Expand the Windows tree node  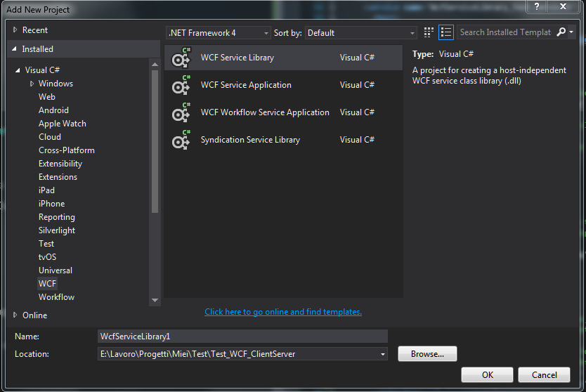click(32, 84)
